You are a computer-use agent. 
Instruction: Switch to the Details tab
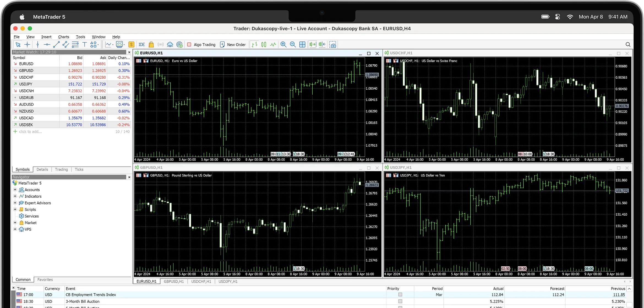42,169
